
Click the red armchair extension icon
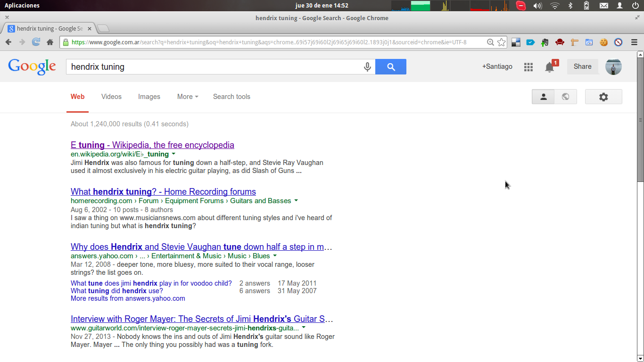(560, 42)
